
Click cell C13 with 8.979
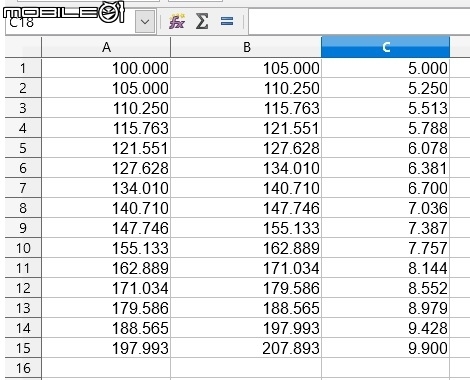click(386, 308)
